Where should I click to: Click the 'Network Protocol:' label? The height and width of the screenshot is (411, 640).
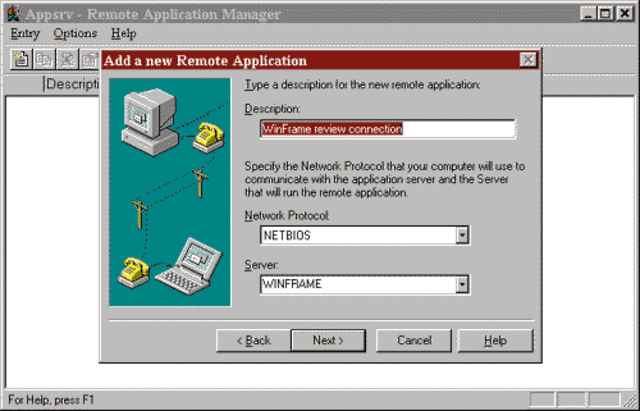287,215
